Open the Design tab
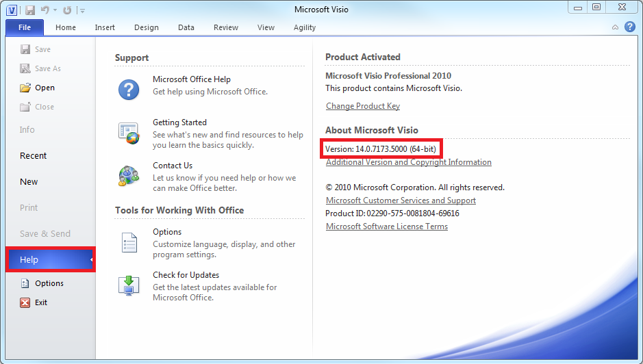The width and height of the screenshot is (643, 364). pos(147,27)
